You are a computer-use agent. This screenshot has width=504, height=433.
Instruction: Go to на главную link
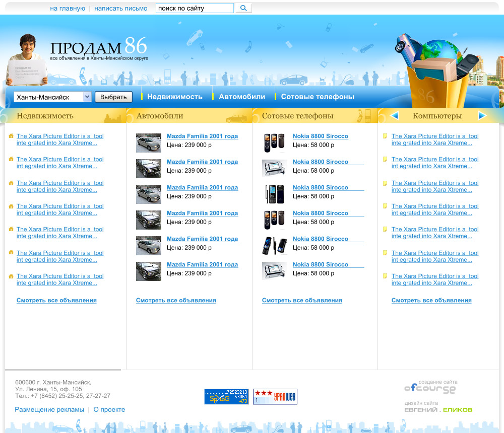tap(68, 9)
